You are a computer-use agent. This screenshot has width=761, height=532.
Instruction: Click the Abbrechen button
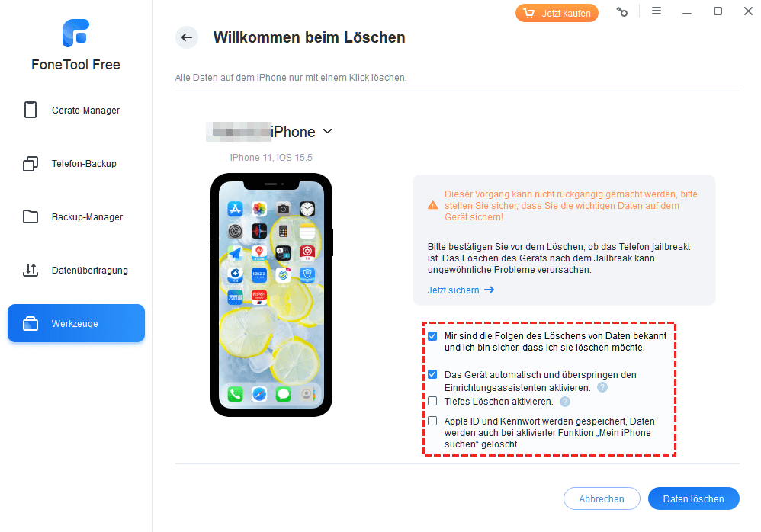tap(602, 498)
